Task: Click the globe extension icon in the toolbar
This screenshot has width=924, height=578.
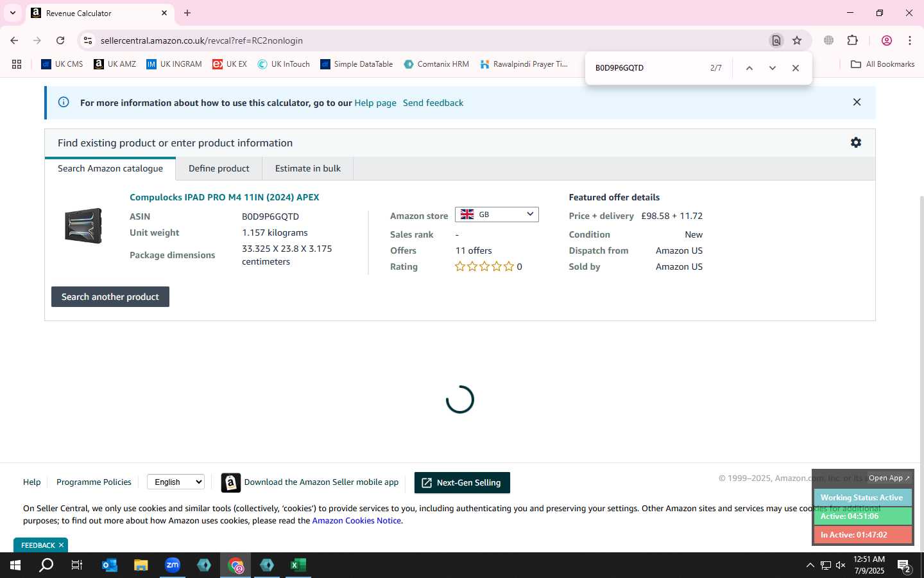Action: (x=829, y=40)
